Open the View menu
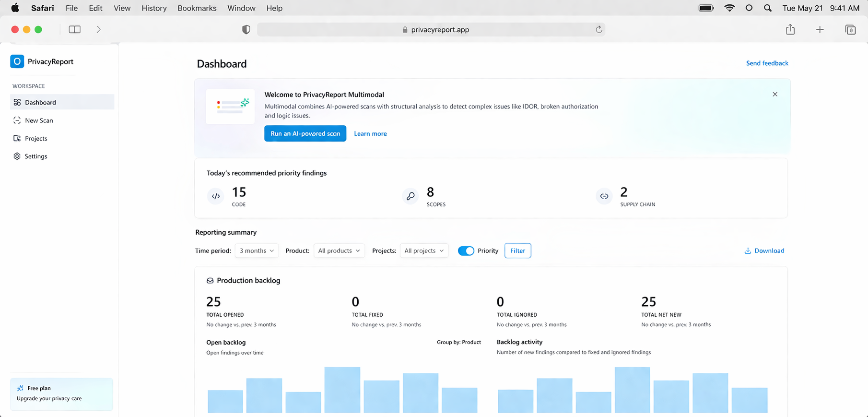Viewport: 868px width, 417px height. click(x=122, y=8)
